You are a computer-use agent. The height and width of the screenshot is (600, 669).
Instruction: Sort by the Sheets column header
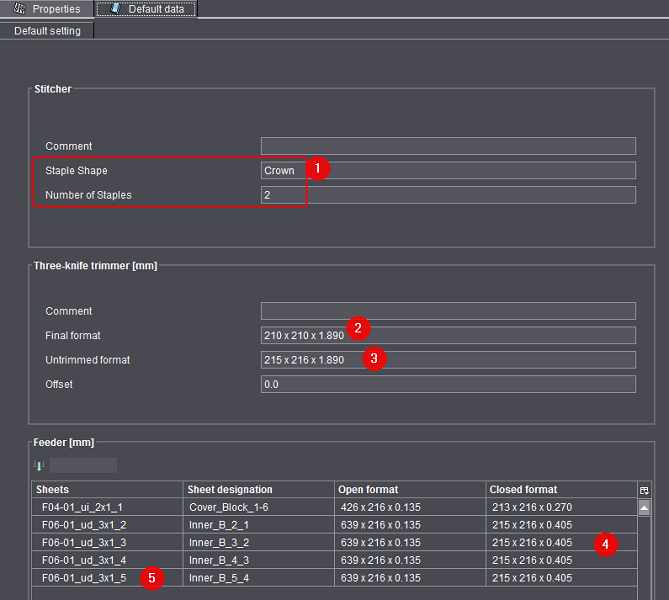tap(107, 490)
